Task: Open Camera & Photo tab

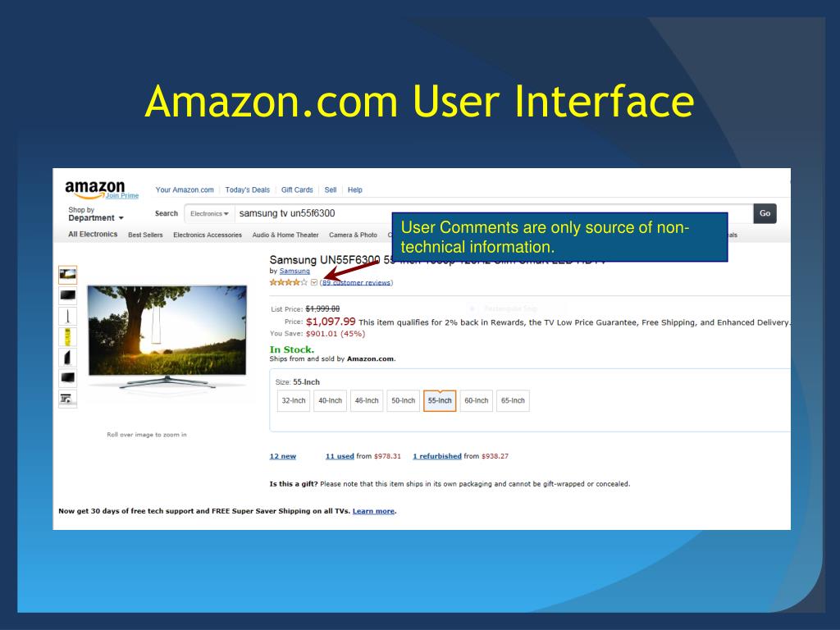Action: 353,235
